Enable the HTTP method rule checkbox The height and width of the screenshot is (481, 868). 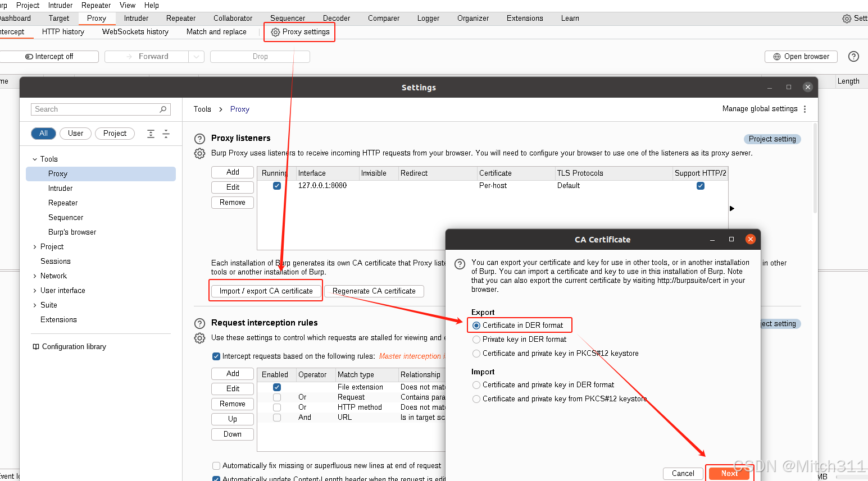point(277,407)
